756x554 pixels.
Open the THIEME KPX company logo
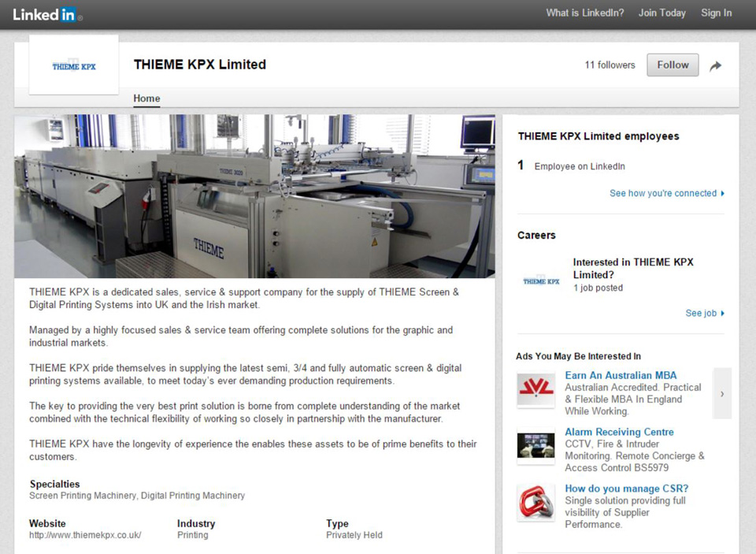(74, 65)
